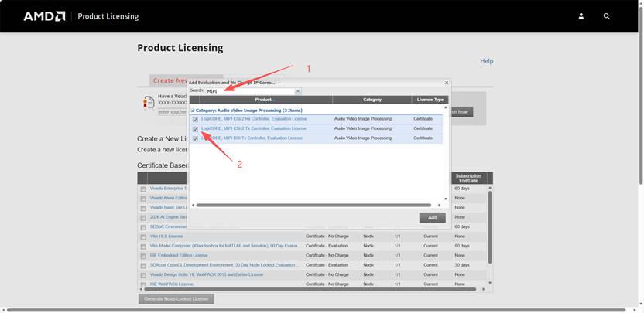Check the Vivado Alveo Edition checkbox
Screen dimensions: 644x313
pos(143,199)
